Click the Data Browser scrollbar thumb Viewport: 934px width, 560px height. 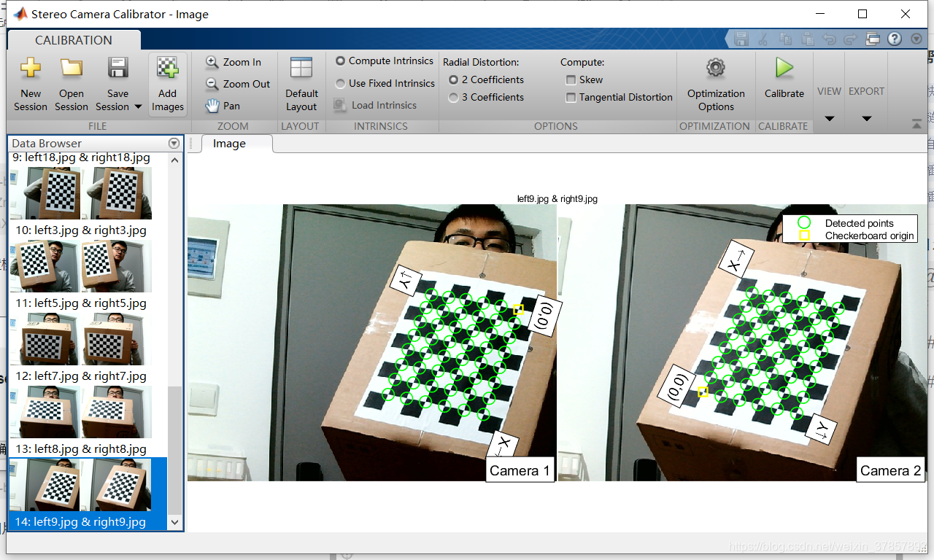click(x=174, y=450)
